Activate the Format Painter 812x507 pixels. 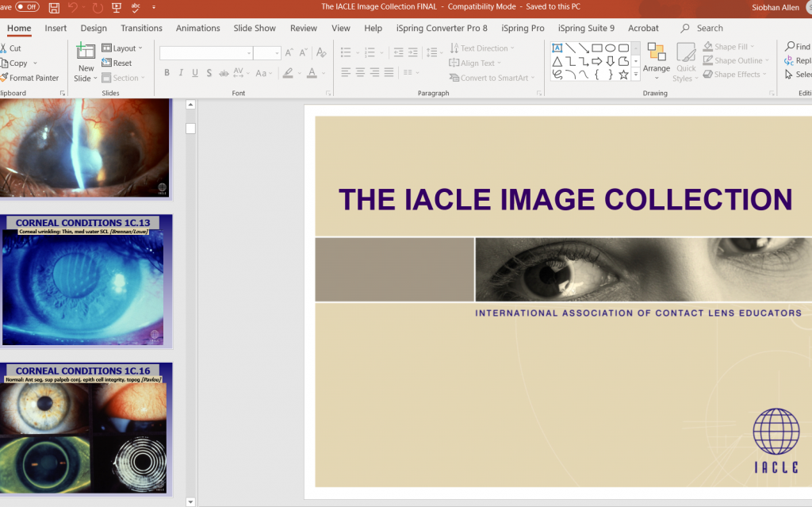click(x=29, y=78)
